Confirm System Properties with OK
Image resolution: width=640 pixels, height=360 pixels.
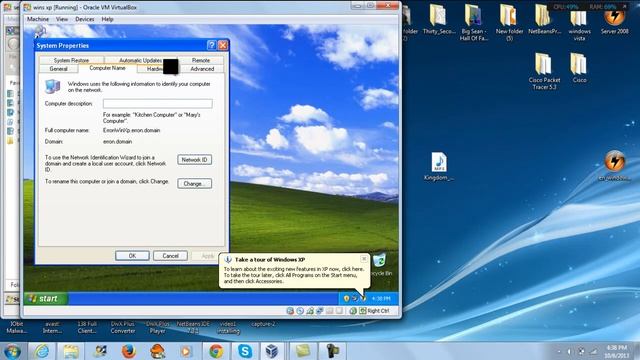(x=132, y=256)
